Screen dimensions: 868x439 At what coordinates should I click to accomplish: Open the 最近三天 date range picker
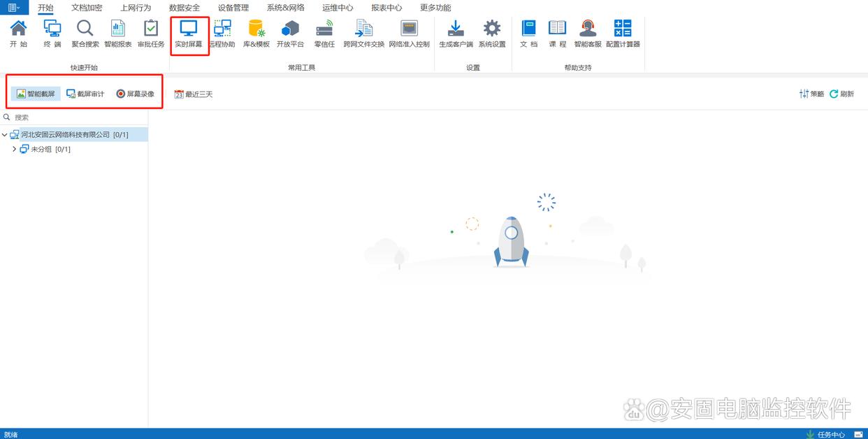click(x=194, y=94)
